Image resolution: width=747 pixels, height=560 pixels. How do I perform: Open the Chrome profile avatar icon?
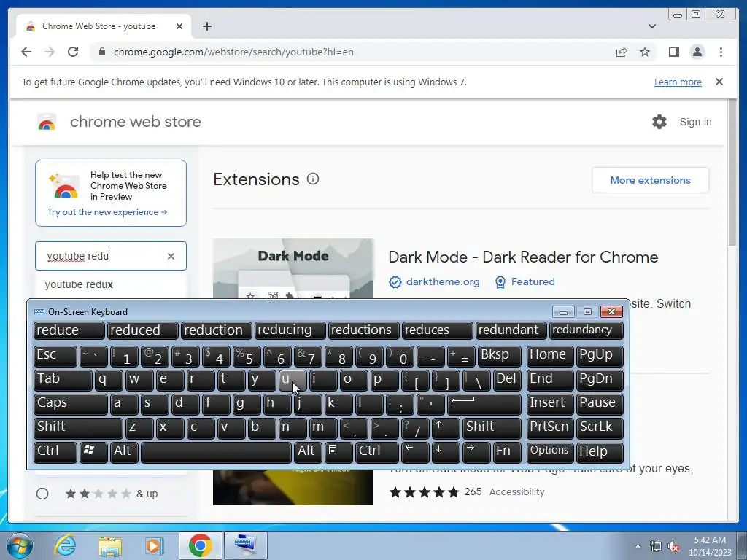[697, 52]
